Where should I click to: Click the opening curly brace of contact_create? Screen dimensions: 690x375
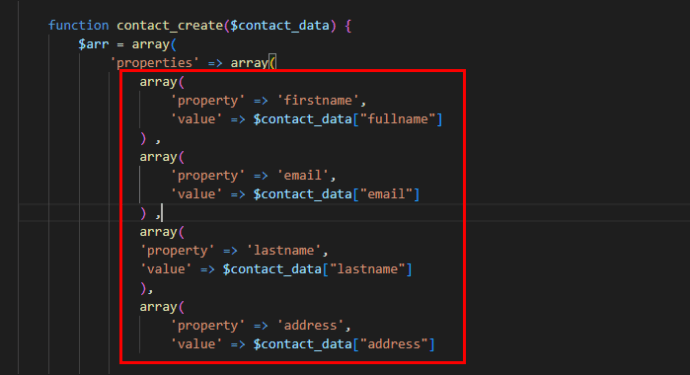[349, 26]
